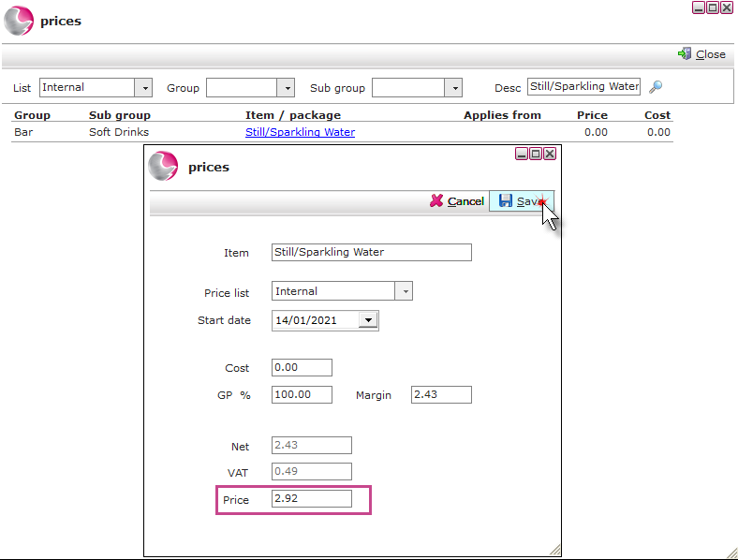
Task: Click the Close door icon in main toolbar
Action: click(x=685, y=54)
